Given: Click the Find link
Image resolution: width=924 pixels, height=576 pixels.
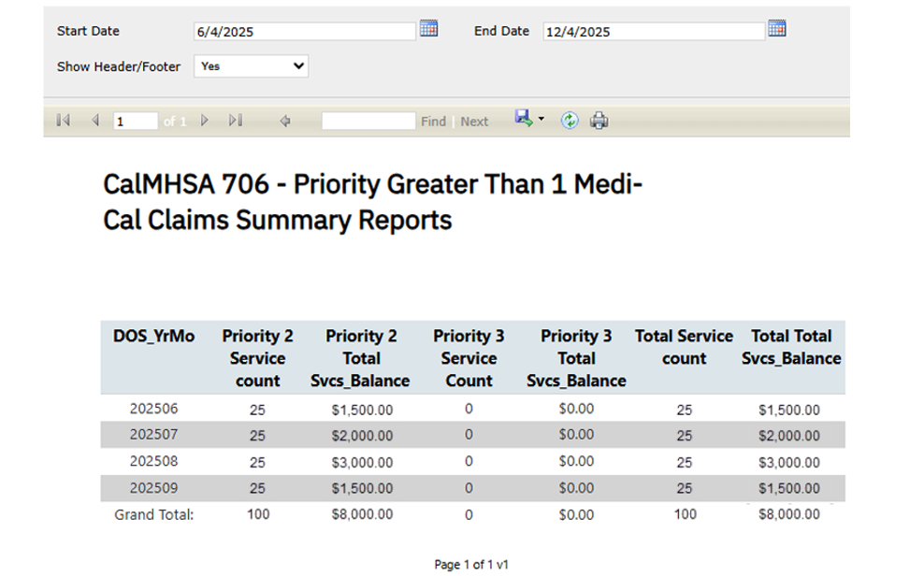Looking at the screenshot, I should point(433,122).
